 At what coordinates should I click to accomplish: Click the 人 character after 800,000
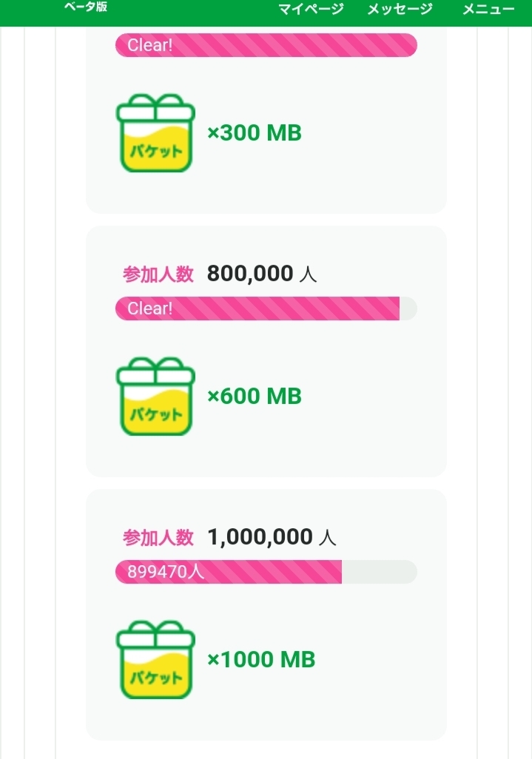point(309,275)
